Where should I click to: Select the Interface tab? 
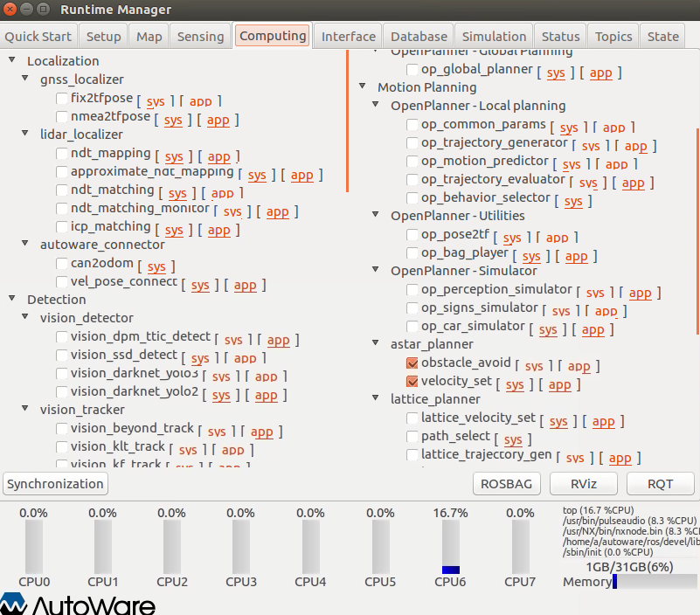coord(348,37)
